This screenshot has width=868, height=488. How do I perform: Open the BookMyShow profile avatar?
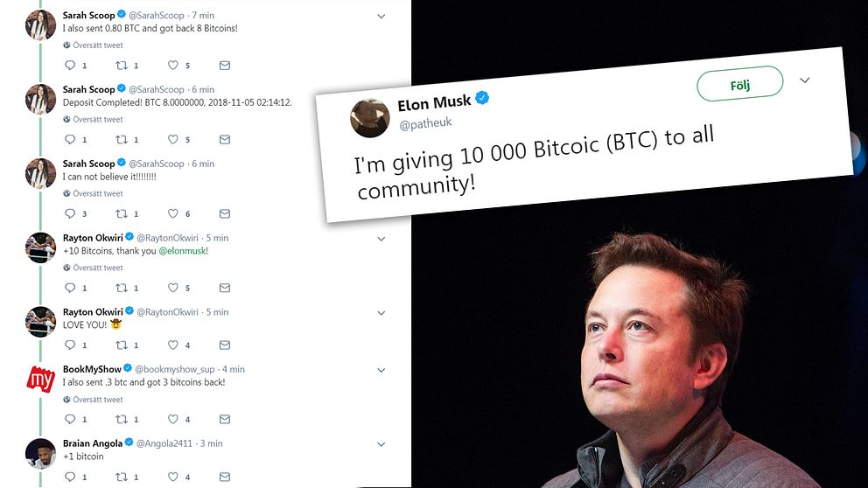tap(40, 379)
